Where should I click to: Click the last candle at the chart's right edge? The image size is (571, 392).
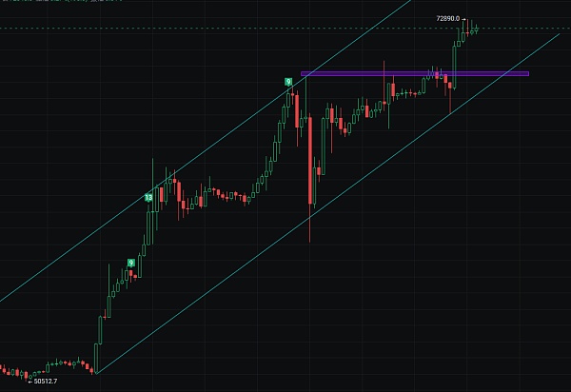click(x=477, y=29)
